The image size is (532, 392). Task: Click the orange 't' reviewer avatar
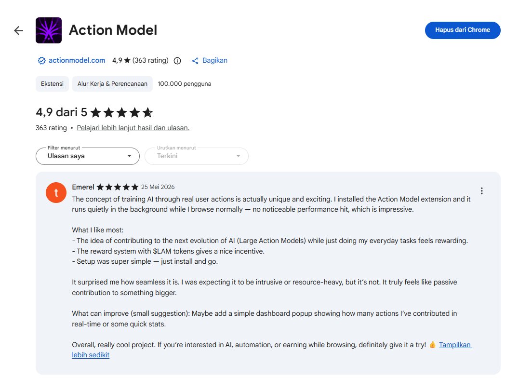(56, 192)
